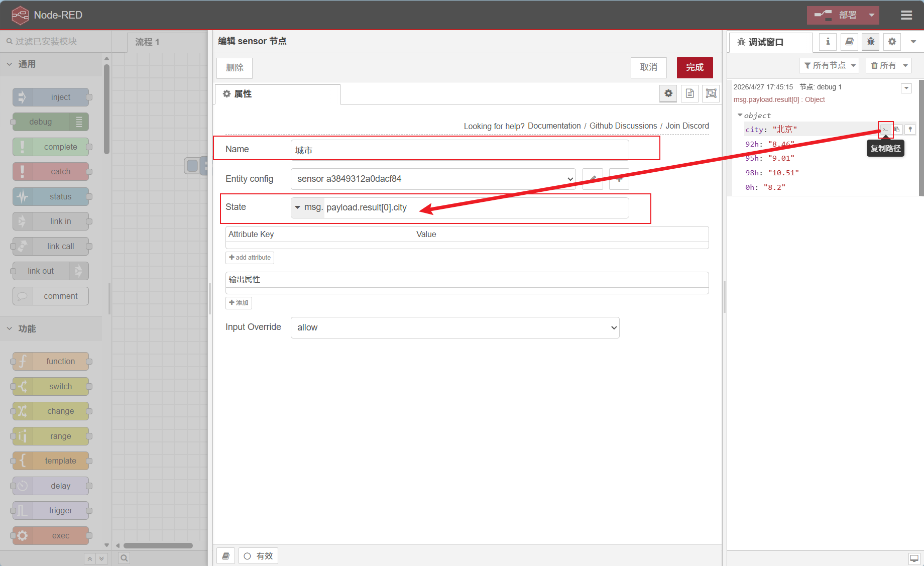The width and height of the screenshot is (924, 566).
Task: Open the debug message options dropdown
Action: point(906,88)
